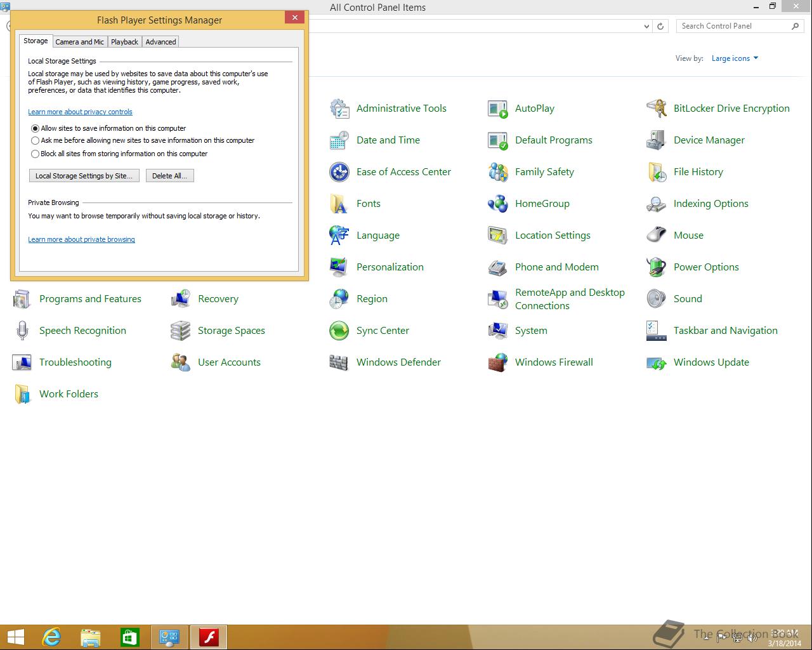Open File Explorer from the taskbar
Screen dimensions: 812x650
tap(91, 637)
